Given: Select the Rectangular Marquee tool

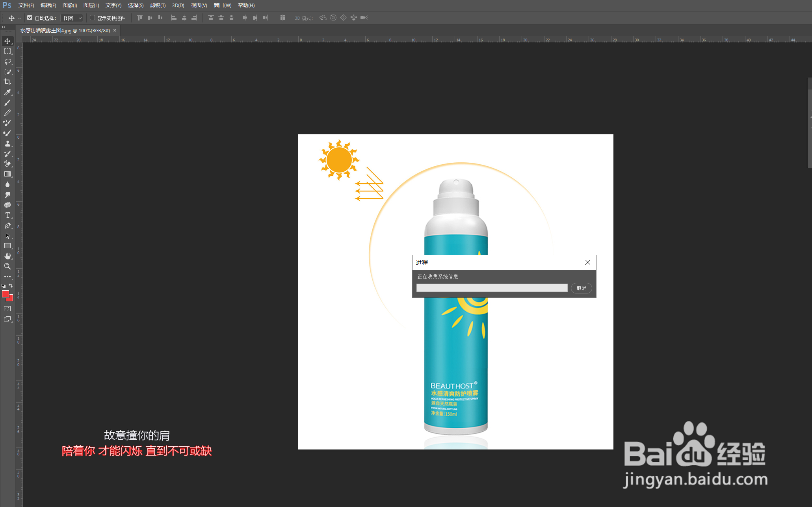Looking at the screenshot, I should click(x=7, y=51).
